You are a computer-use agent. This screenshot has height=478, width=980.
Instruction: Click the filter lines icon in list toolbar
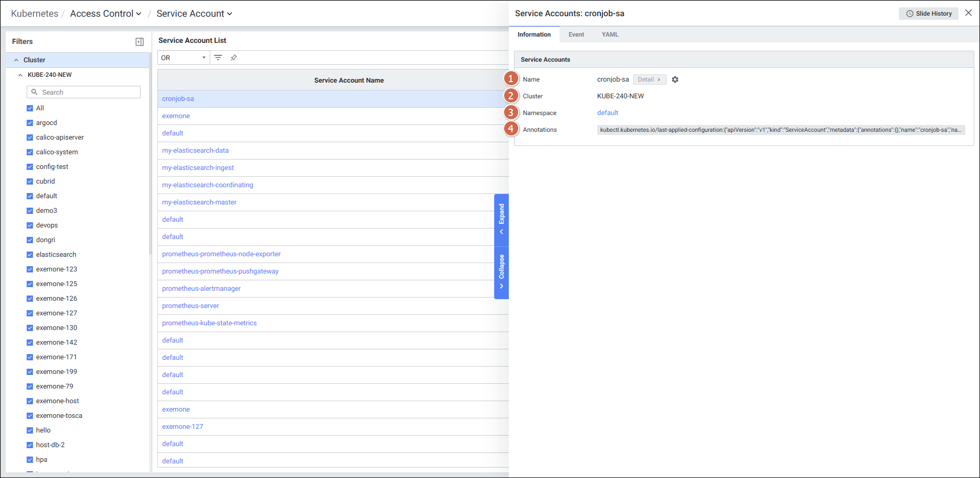point(218,58)
